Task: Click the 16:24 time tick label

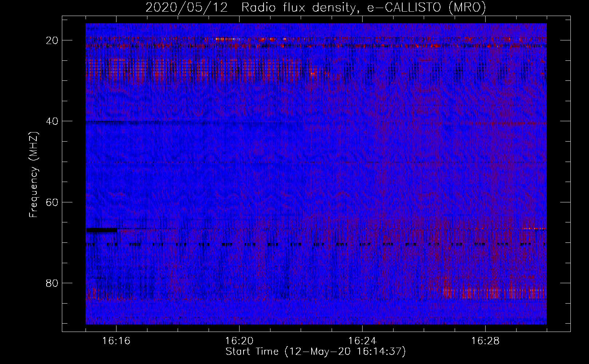Action: [x=362, y=341]
